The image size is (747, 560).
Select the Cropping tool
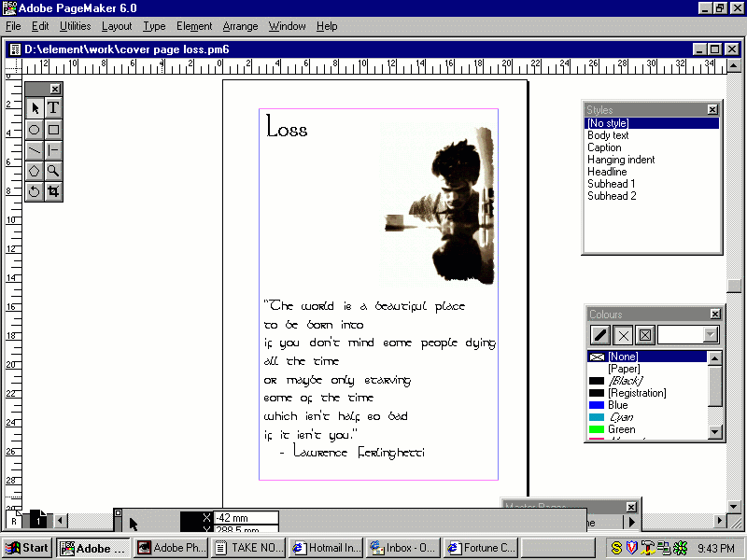(x=54, y=191)
